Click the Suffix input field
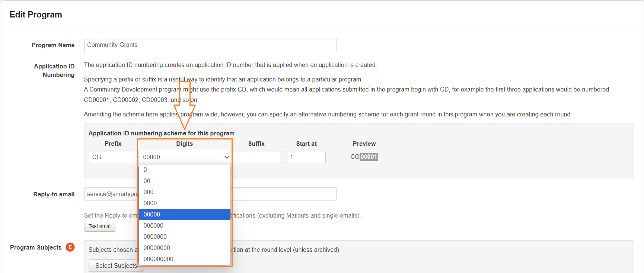This screenshot has width=644, height=273. [x=256, y=157]
